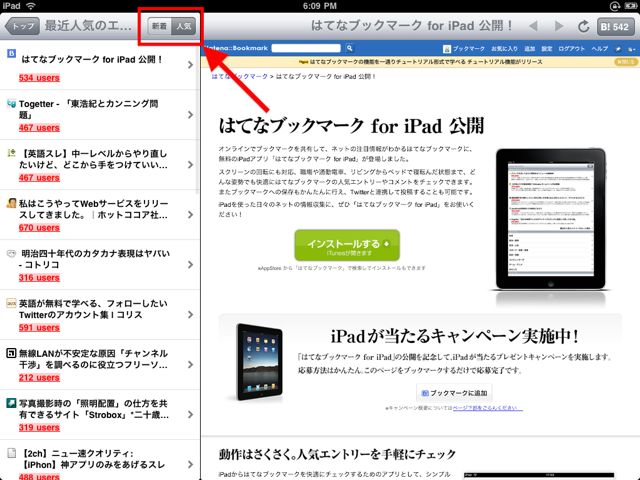The image size is (640, 480).
Task: Switch to the 新着 segment
Action: click(159, 26)
